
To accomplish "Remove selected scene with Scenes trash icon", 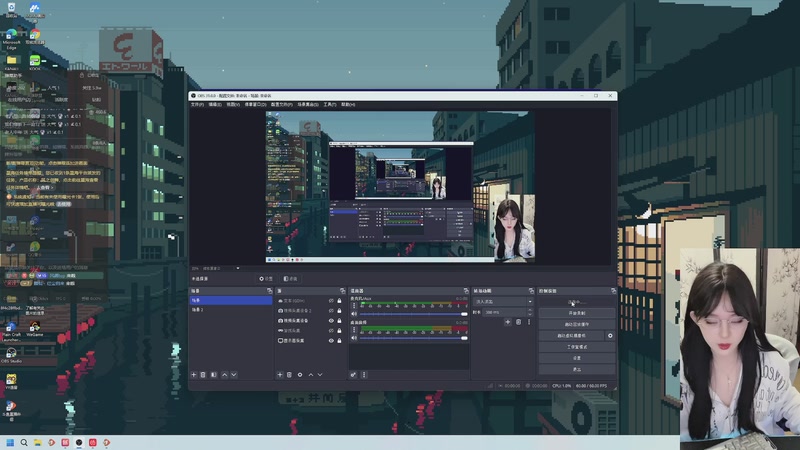I will coord(203,374).
